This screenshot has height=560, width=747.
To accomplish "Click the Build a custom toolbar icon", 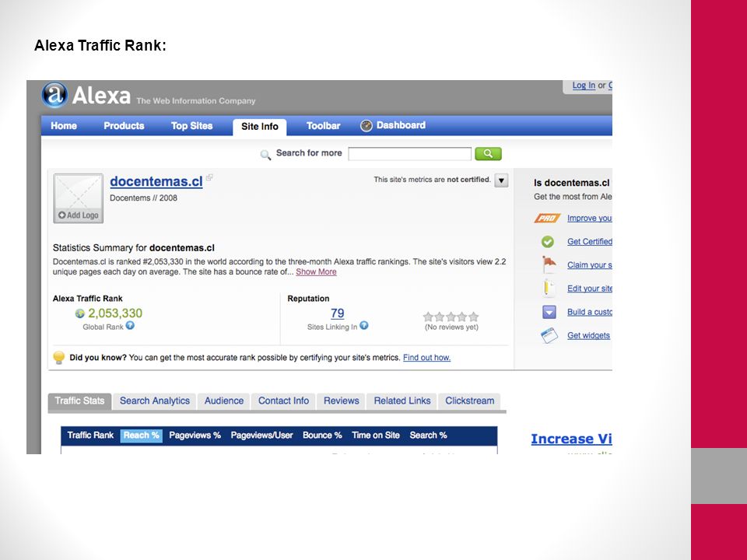I will [549, 312].
